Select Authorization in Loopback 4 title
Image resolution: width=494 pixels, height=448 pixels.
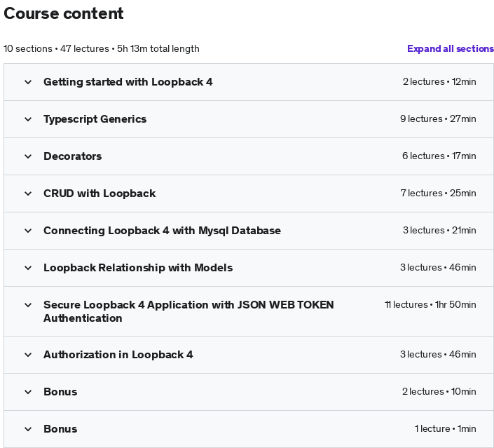(x=118, y=355)
